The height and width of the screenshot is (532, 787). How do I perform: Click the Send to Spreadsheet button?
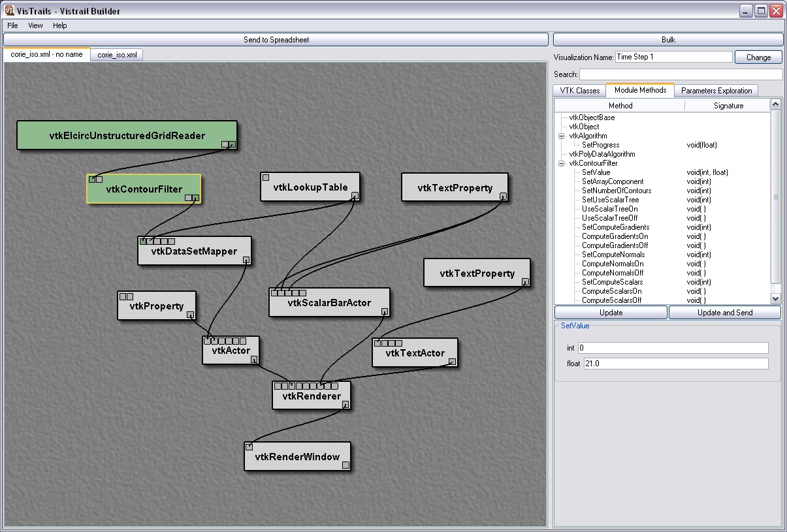276,40
